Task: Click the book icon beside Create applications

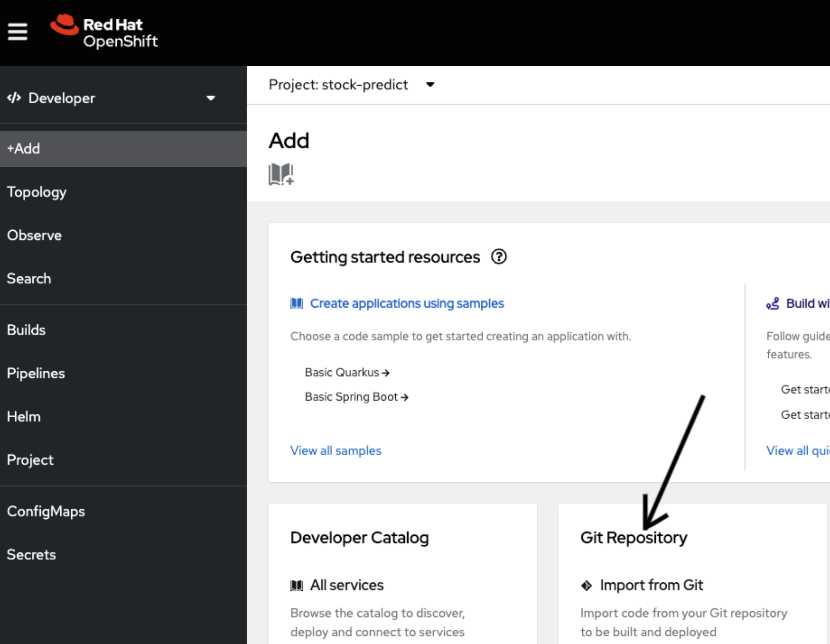Action: [x=296, y=304]
